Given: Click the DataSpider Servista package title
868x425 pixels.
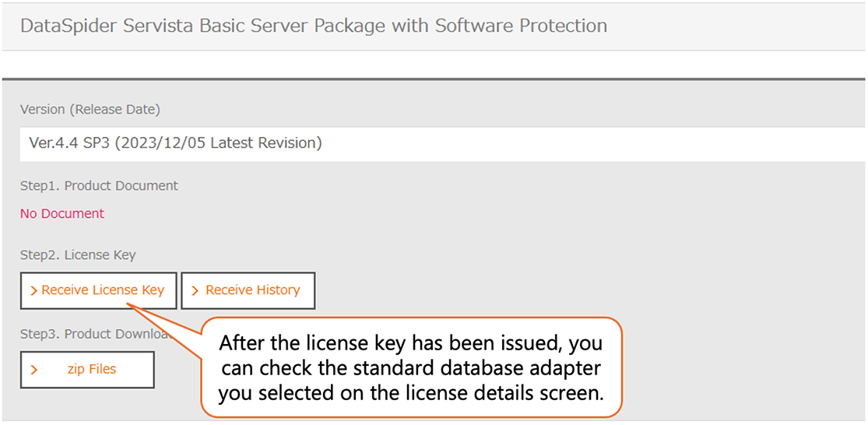Looking at the screenshot, I should coord(314,26).
